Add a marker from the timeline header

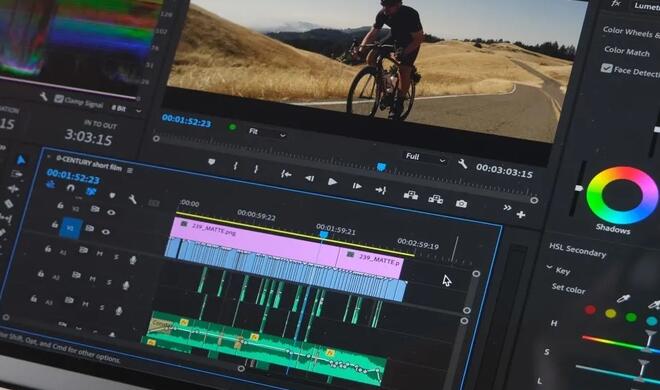(112, 195)
